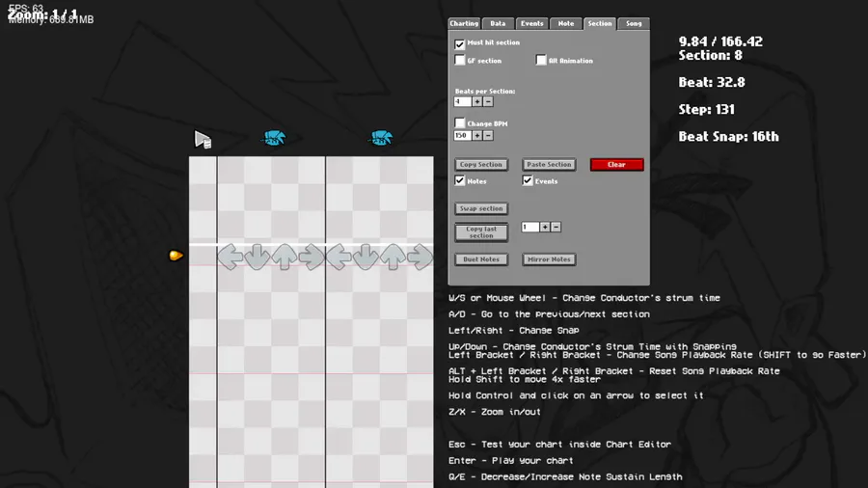The image size is (868, 488).
Task: Click the first Boyfriend icon above the left strum grid
Action: [x=274, y=138]
